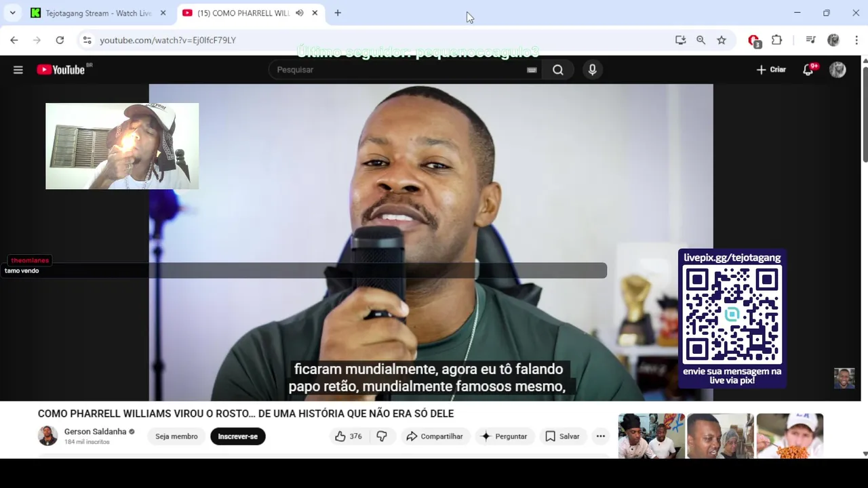Open the Chrome three-dot menu

[856, 40]
